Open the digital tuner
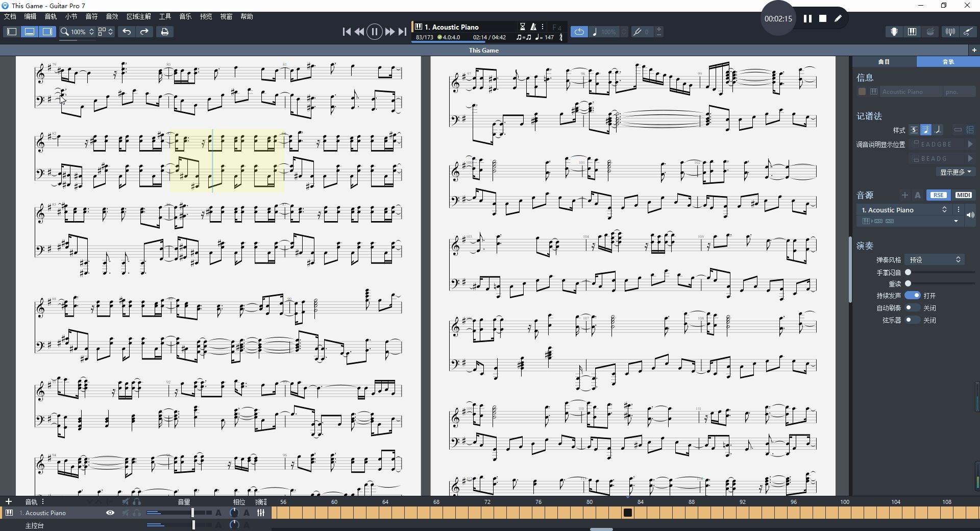Image resolution: width=980 pixels, height=531 pixels. click(950, 32)
